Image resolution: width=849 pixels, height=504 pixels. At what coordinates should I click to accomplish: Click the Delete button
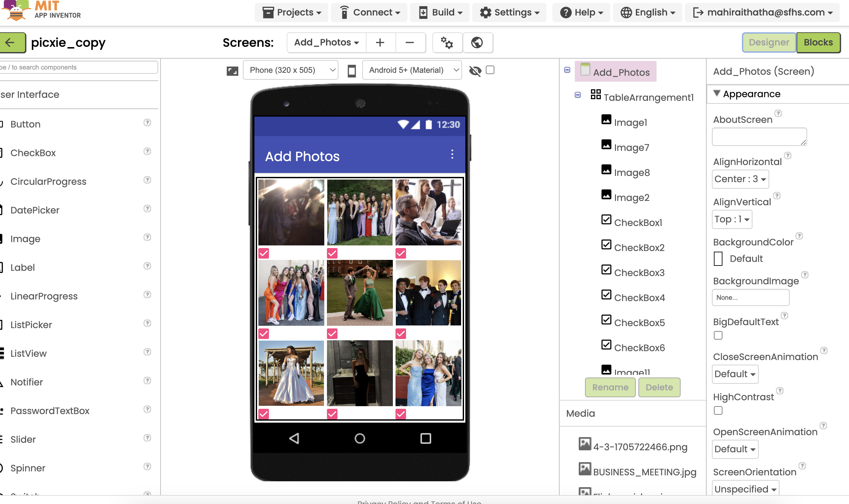(659, 387)
